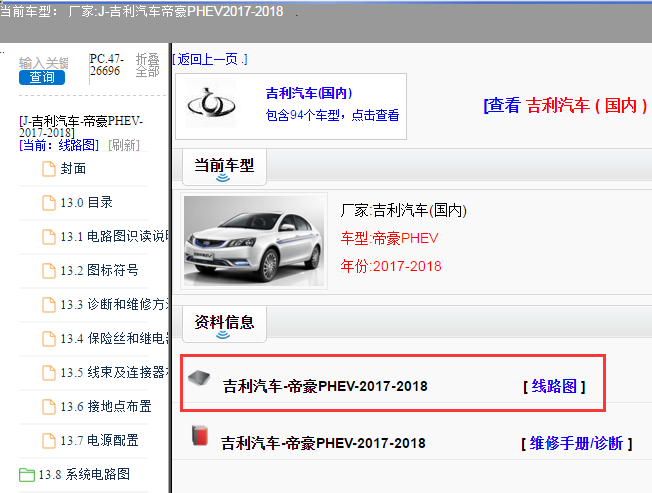Click the page icon next to 13.6 接地点布置
This screenshot has height=493, width=652.
pos(49,407)
